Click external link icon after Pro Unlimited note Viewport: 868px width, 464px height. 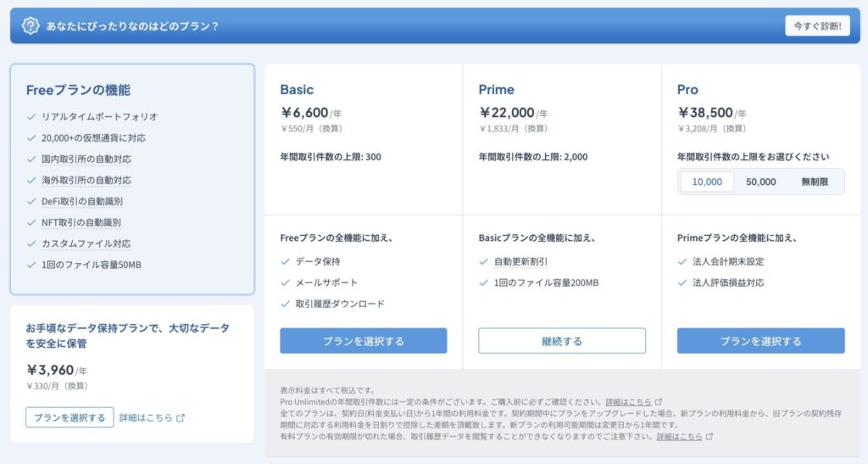[659, 401]
